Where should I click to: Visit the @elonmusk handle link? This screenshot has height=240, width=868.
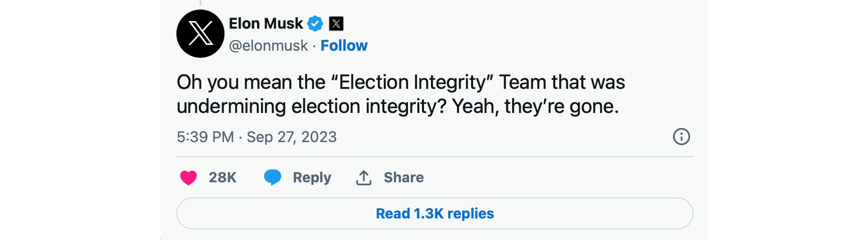coord(268,46)
